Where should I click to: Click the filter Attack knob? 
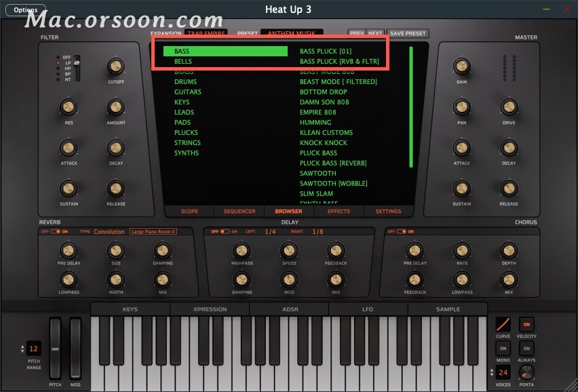(69, 148)
